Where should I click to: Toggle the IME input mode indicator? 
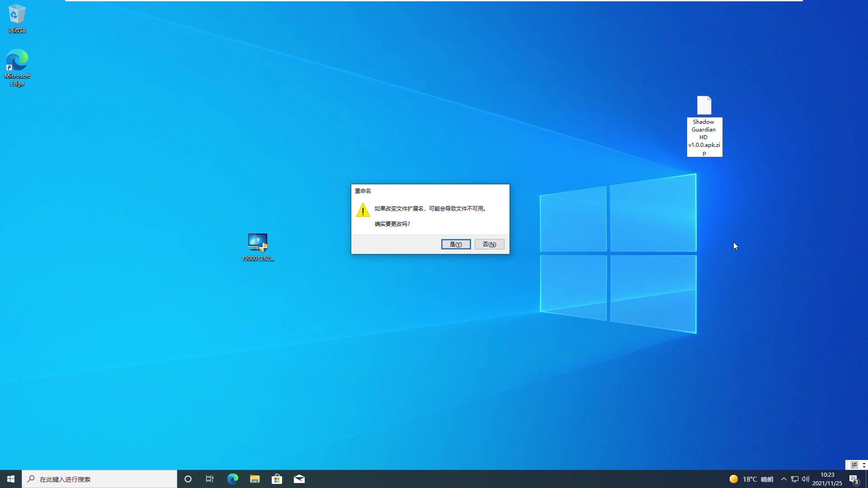(x=854, y=465)
